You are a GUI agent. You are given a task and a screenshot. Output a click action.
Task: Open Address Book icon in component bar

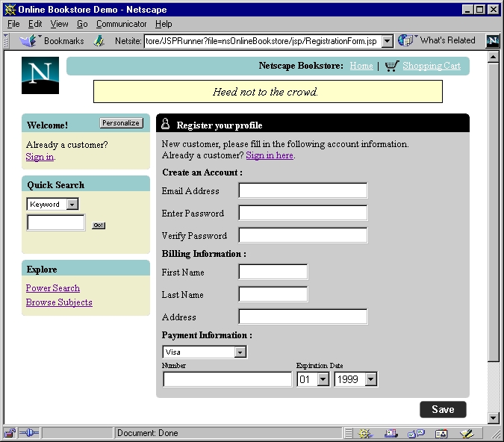click(x=441, y=434)
